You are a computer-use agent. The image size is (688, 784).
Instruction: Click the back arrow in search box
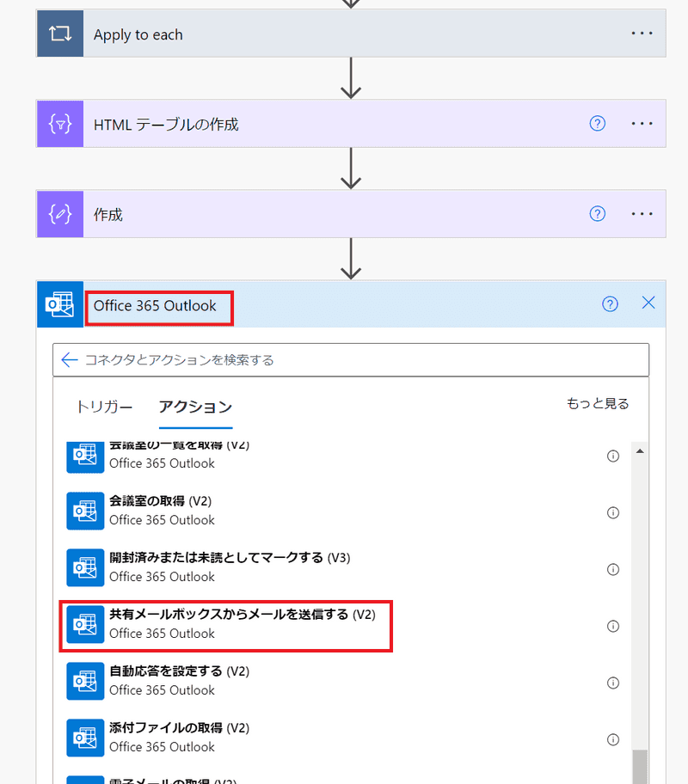pos(70,360)
